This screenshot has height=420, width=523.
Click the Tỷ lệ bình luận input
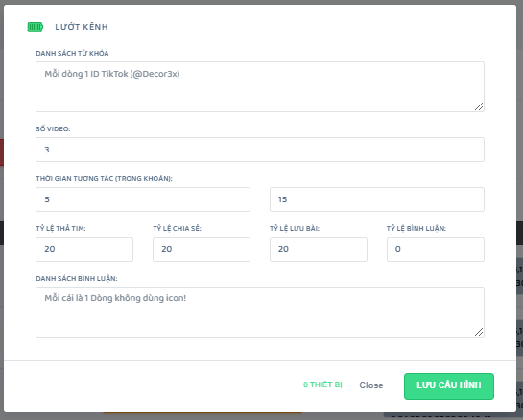tap(436, 249)
